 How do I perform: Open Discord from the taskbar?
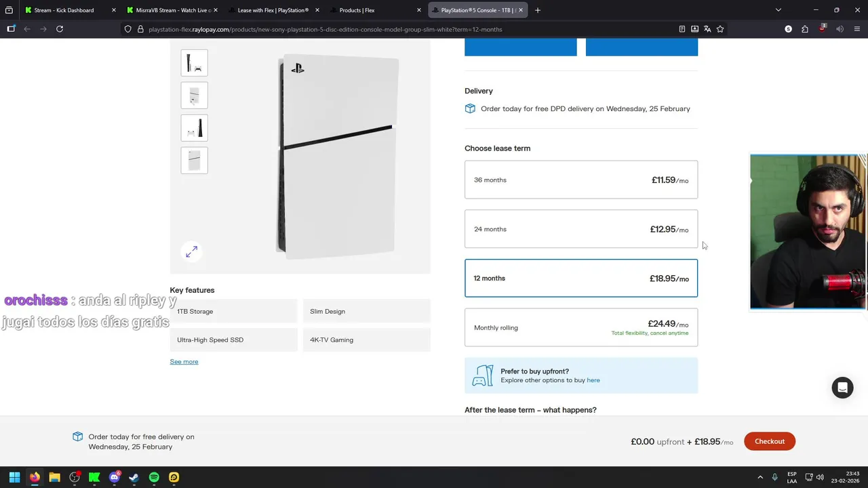point(115,477)
